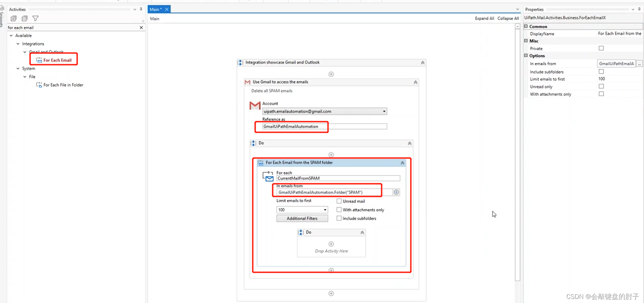Collapse For Each Email from SPAM folder
The height and width of the screenshot is (303, 644).
402,163
